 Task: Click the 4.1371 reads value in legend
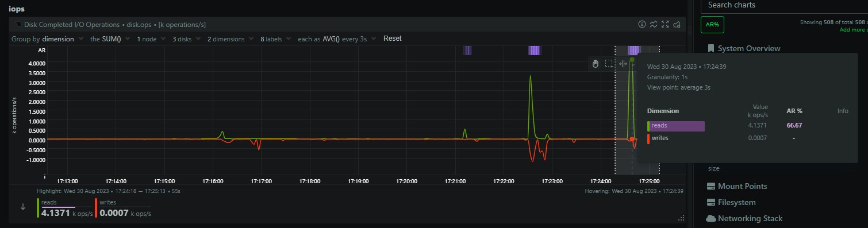pos(56,213)
